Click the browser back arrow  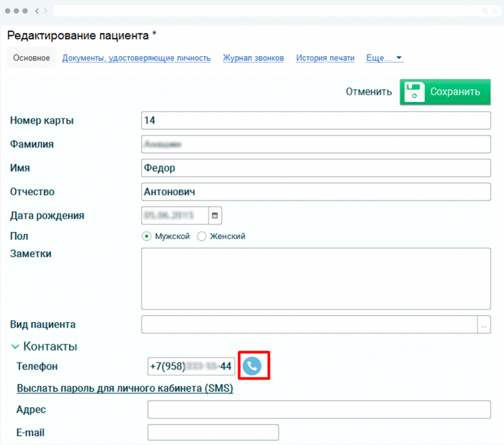pyautogui.click(x=37, y=11)
